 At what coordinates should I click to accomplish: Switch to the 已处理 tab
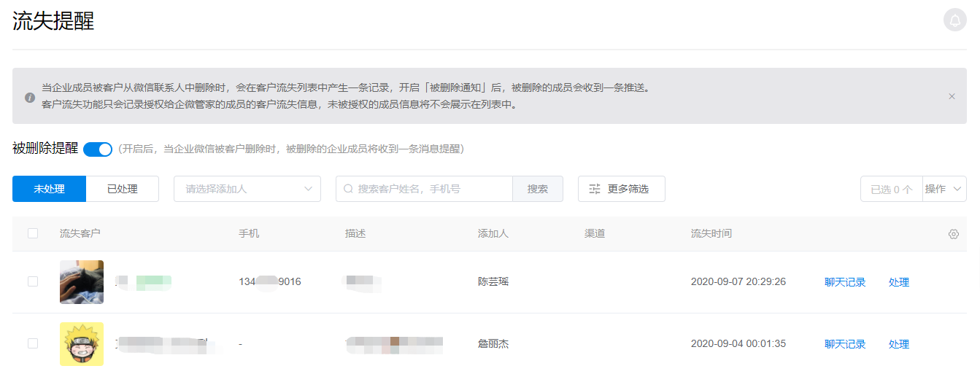pyautogui.click(x=123, y=189)
